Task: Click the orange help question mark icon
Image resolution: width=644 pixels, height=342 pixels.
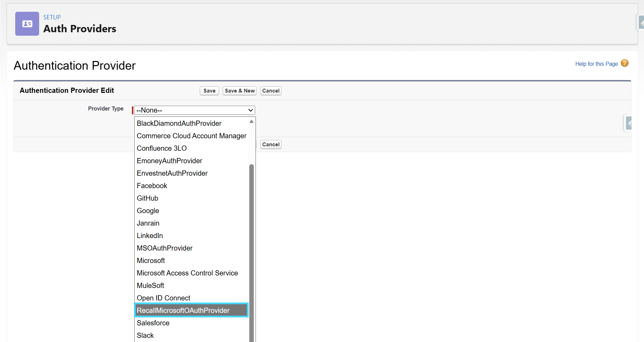Action: [x=625, y=63]
